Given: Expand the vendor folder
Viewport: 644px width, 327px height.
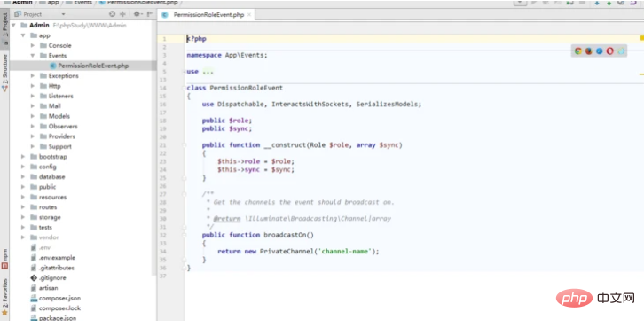Looking at the screenshot, I should point(23,237).
